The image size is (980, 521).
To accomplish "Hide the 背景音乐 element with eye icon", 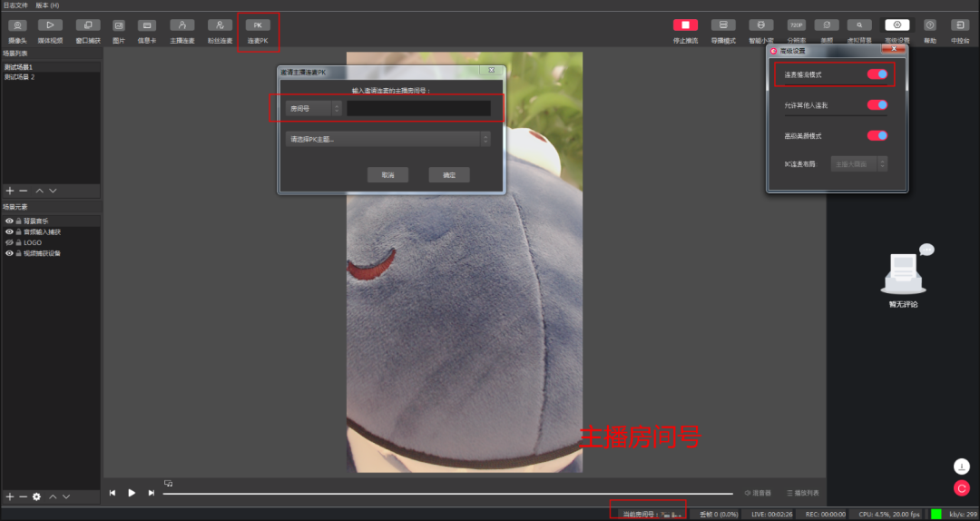I will coord(9,221).
